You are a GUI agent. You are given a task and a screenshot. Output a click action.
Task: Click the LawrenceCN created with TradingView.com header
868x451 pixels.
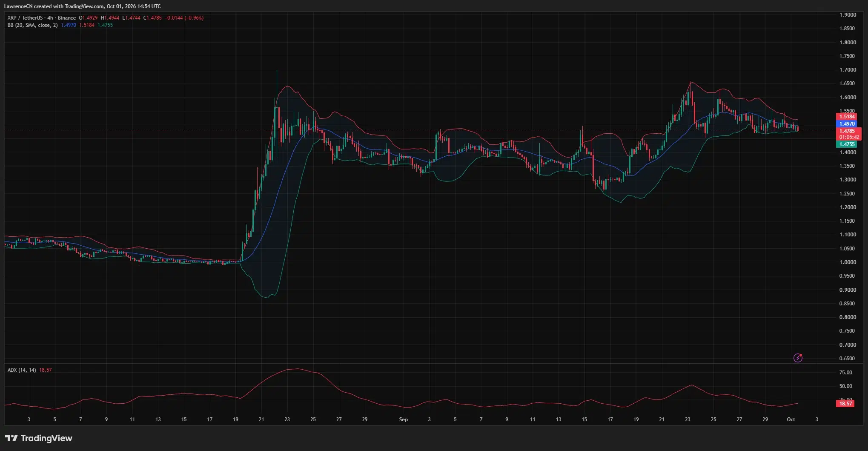pyautogui.click(x=82, y=6)
